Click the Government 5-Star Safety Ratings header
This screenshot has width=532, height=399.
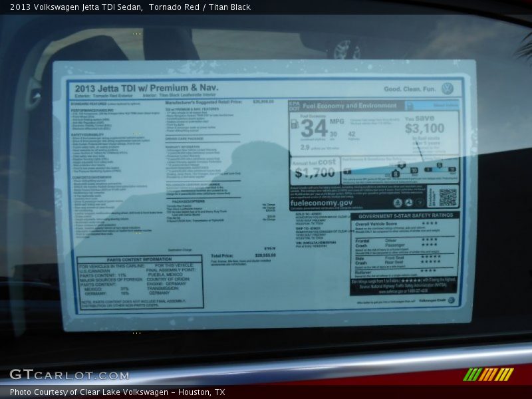coord(406,215)
